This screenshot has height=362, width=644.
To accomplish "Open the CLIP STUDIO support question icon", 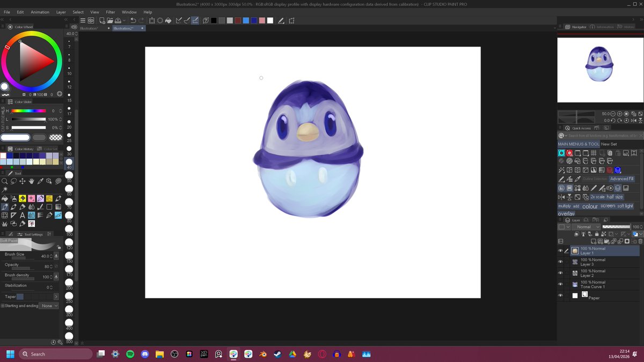I will 206,21.
